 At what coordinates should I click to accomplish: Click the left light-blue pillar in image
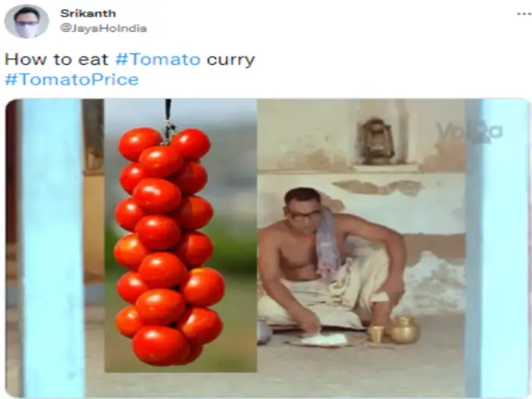coord(51,248)
